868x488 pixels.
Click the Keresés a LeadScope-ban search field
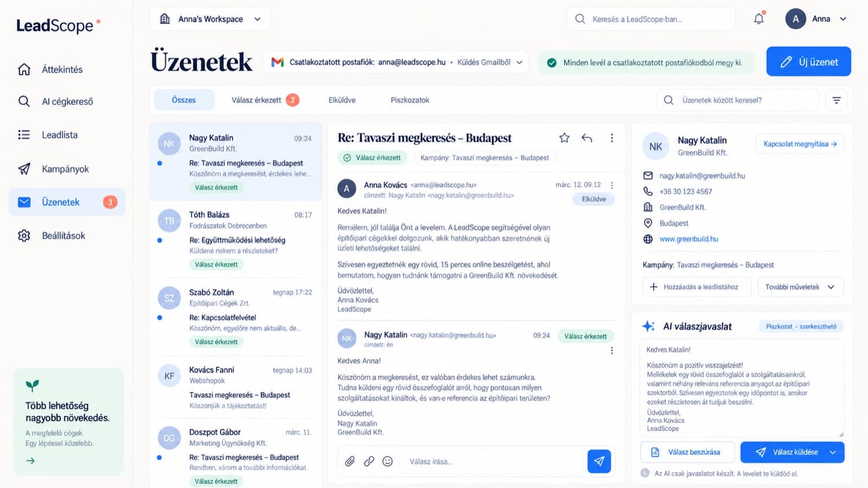[x=651, y=19]
